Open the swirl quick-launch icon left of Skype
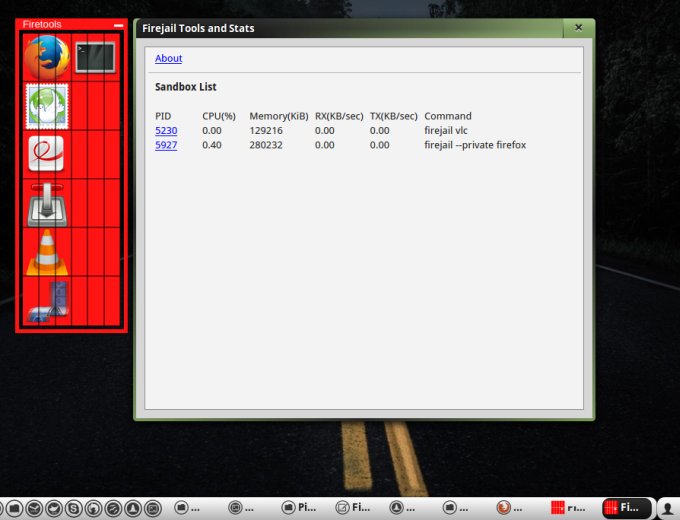 (54, 508)
